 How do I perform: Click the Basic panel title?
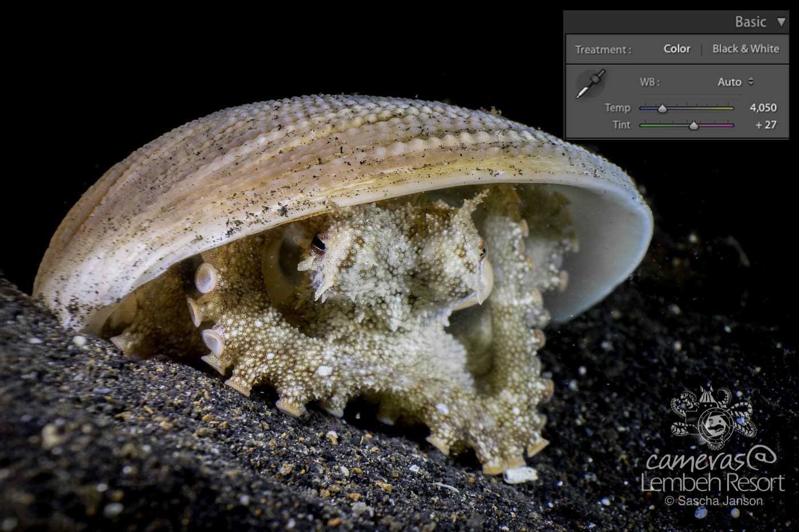750,22
